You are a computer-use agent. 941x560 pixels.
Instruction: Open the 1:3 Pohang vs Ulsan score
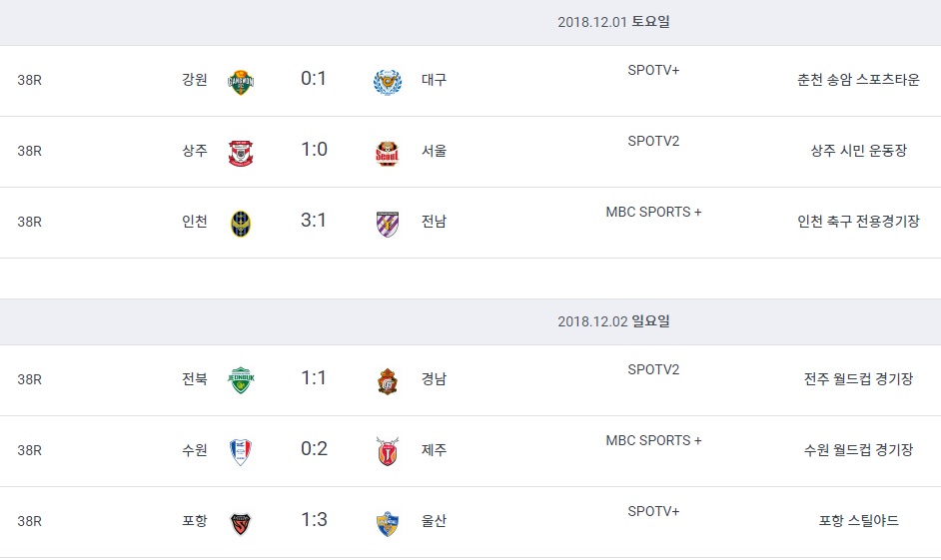314,519
